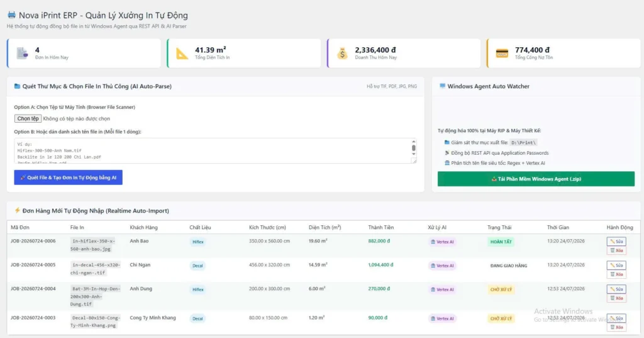Screen dimensions: 644x338
Task: Click the folder icon beside Giám sát thư mục xuất file
Action: click(447, 143)
